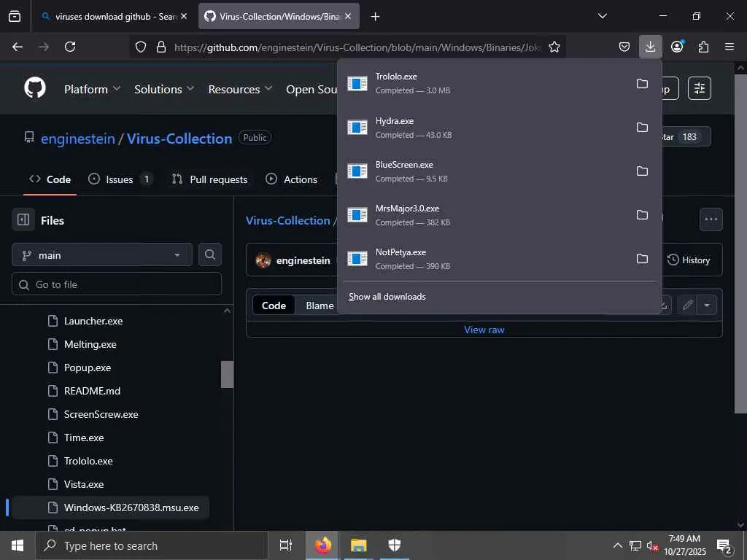Show Hydra.exe in its folder

642,127
